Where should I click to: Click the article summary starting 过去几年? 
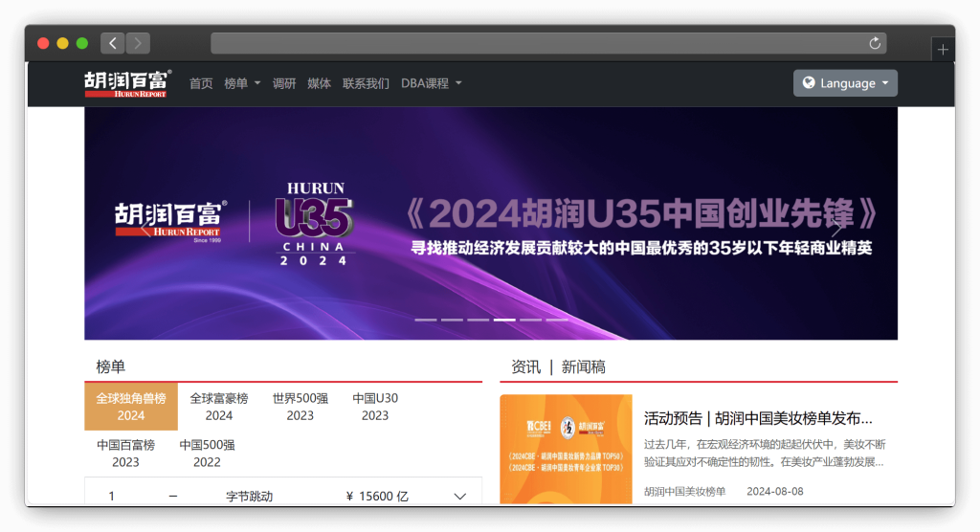pyautogui.click(x=765, y=454)
